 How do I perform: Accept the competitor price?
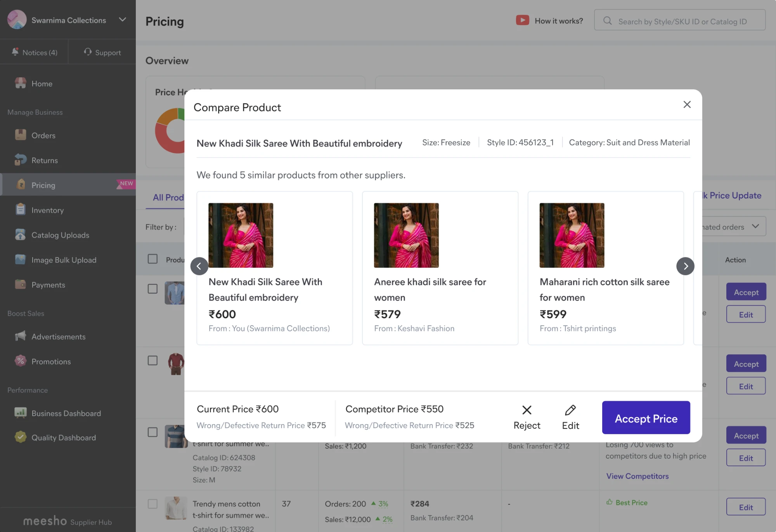point(646,418)
